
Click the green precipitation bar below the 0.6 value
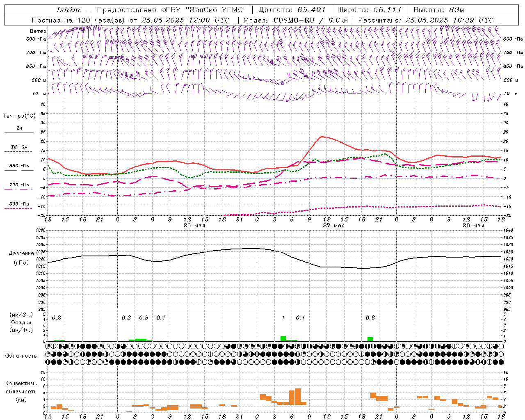point(370,339)
